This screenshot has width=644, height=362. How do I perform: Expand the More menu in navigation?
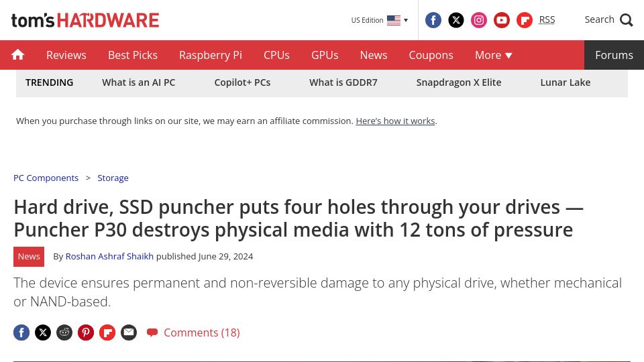493,55
